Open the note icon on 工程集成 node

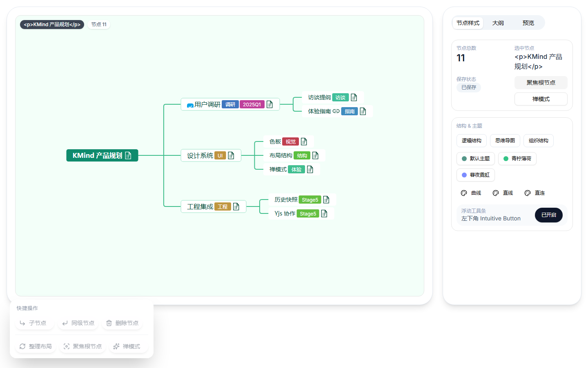(236, 206)
